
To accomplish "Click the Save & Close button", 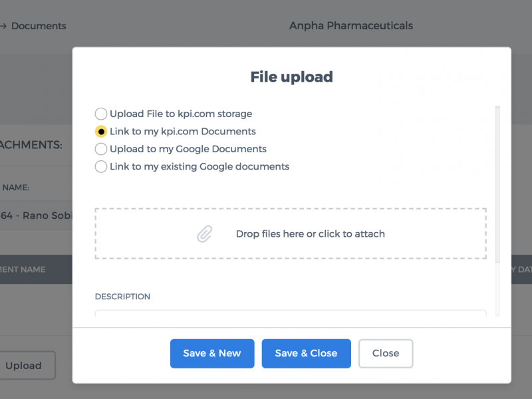I will click(306, 353).
